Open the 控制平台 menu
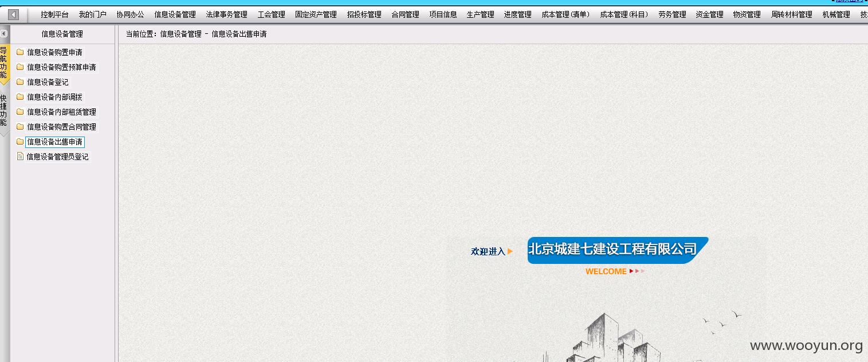The height and width of the screenshot is (362, 868). coord(54,15)
